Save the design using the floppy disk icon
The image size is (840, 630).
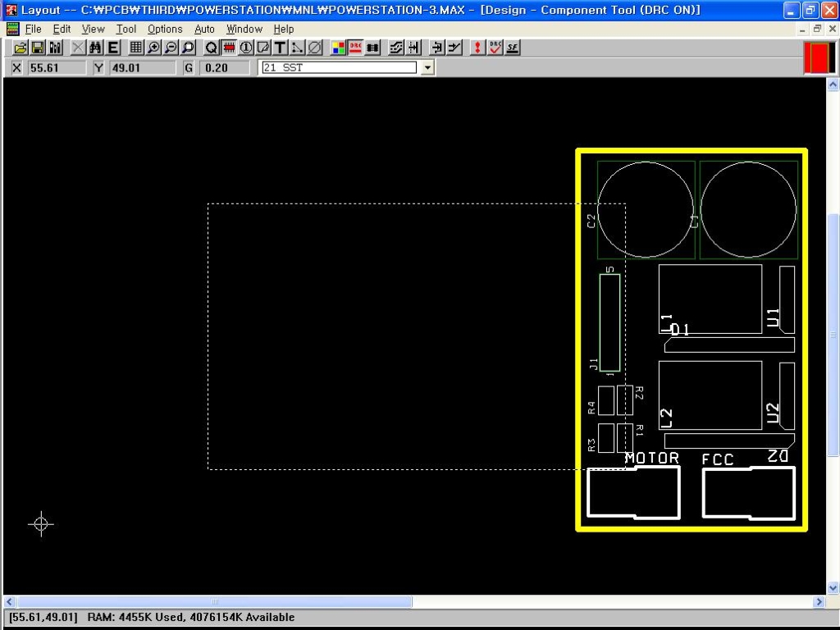click(x=38, y=48)
